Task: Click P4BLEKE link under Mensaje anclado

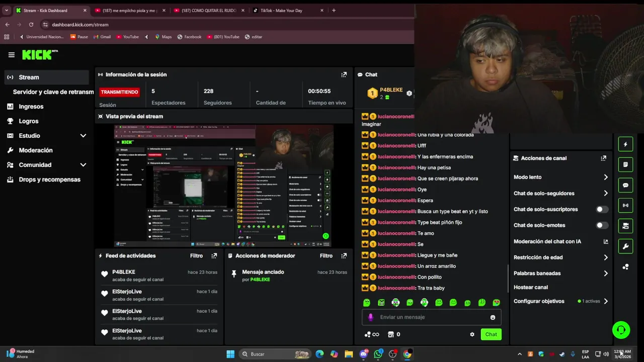Action: click(260, 280)
